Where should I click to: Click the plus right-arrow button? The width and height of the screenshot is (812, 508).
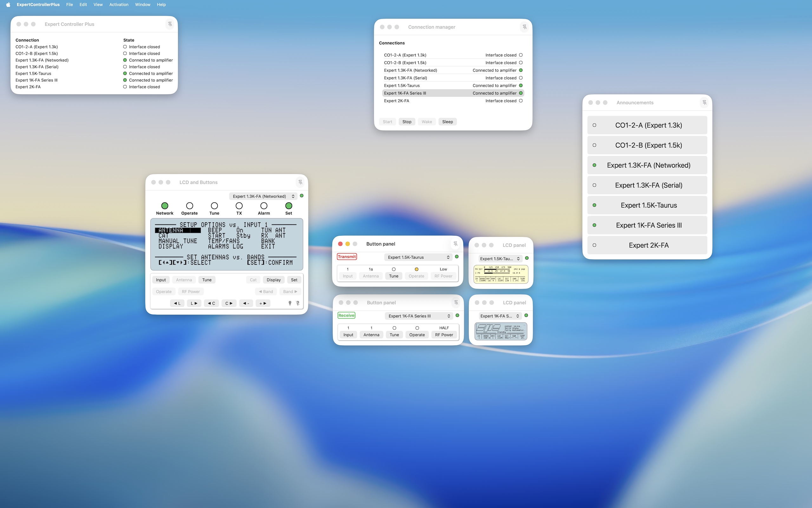263,303
